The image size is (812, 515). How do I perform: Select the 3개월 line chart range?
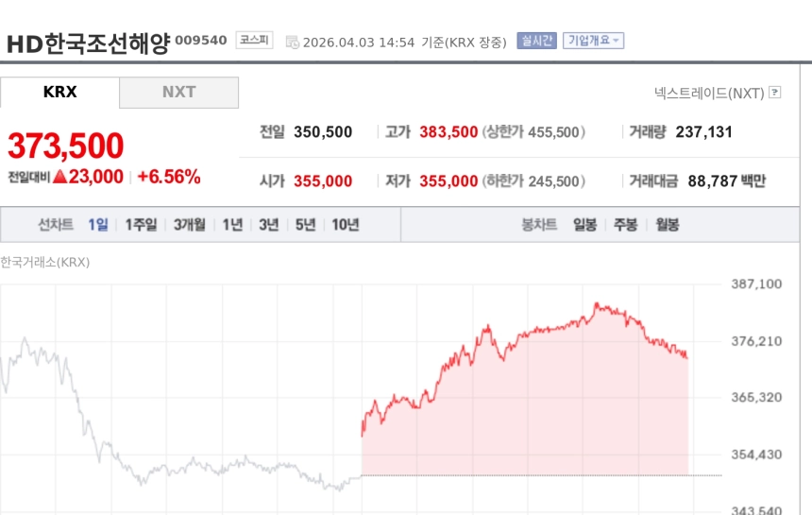[189, 225]
